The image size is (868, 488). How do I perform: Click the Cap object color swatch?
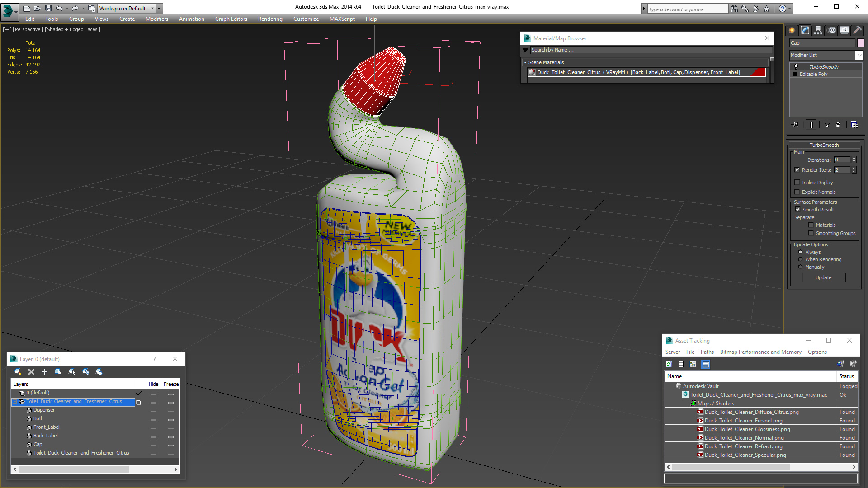861,43
